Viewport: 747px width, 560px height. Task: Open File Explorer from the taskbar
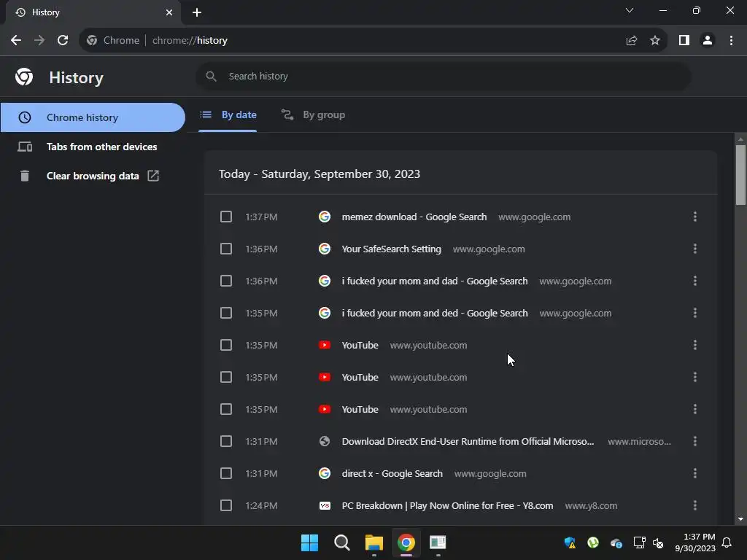(374, 542)
